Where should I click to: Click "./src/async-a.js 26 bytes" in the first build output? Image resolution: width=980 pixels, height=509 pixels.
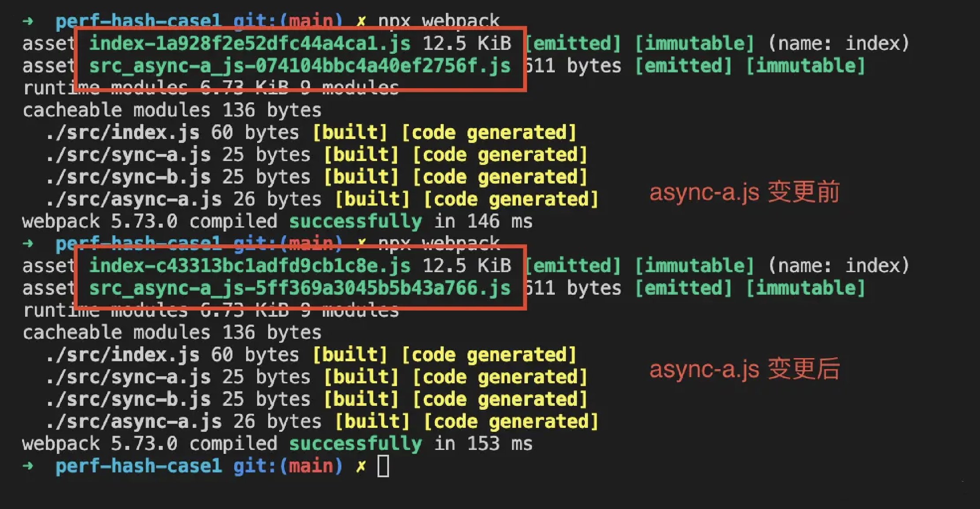(x=183, y=199)
